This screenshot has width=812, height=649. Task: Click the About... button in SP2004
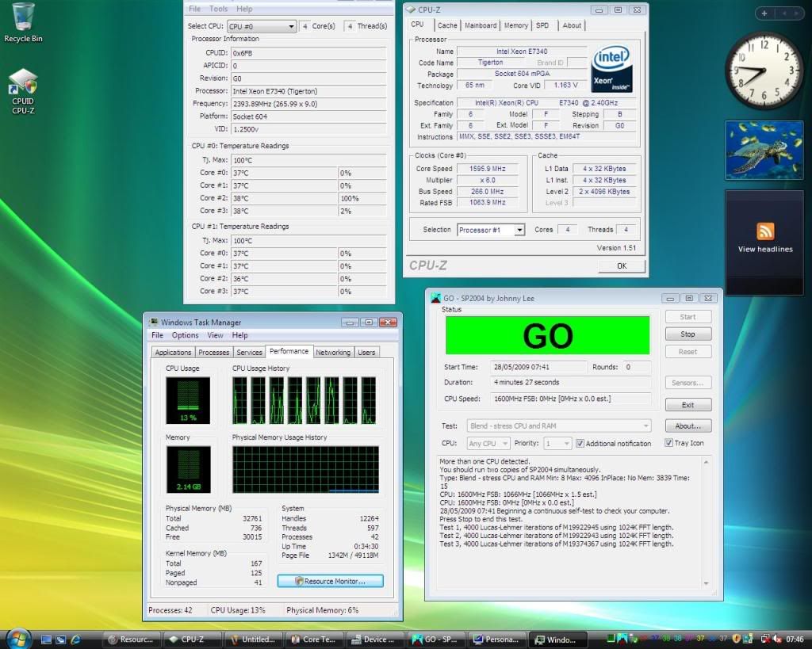688,426
